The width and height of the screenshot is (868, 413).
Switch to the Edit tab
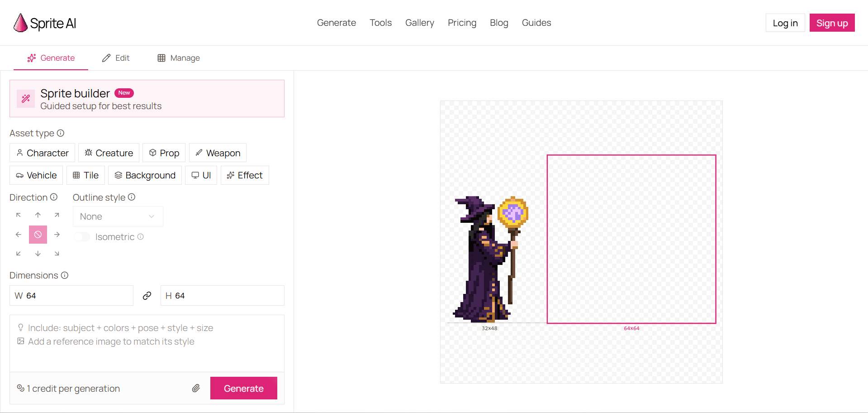point(116,58)
